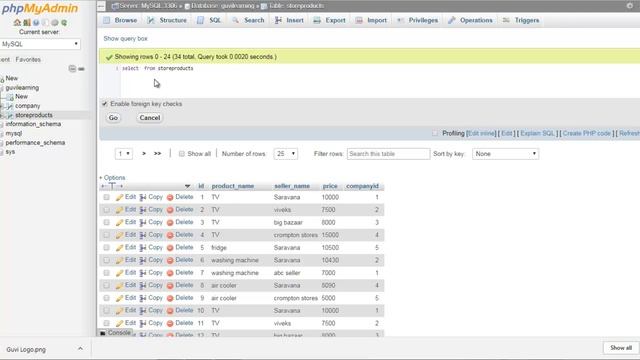
Task: Select checkbox for row id 1
Action: (x=107, y=198)
